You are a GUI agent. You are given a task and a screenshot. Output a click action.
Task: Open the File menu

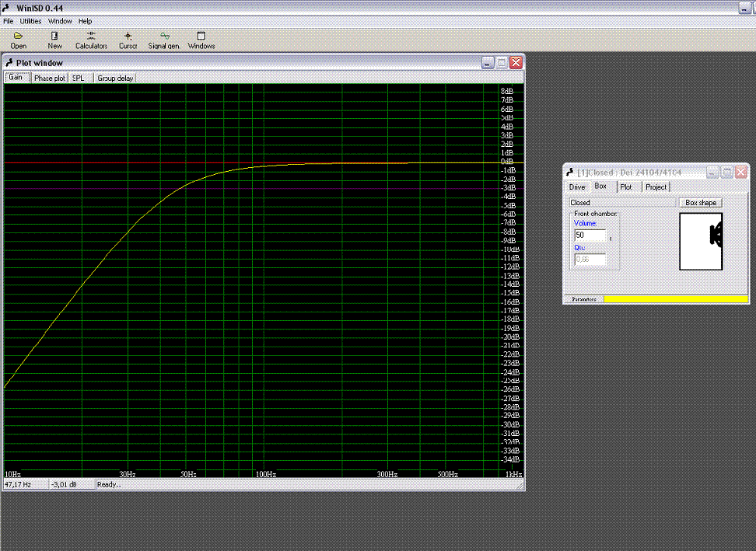[x=9, y=21]
